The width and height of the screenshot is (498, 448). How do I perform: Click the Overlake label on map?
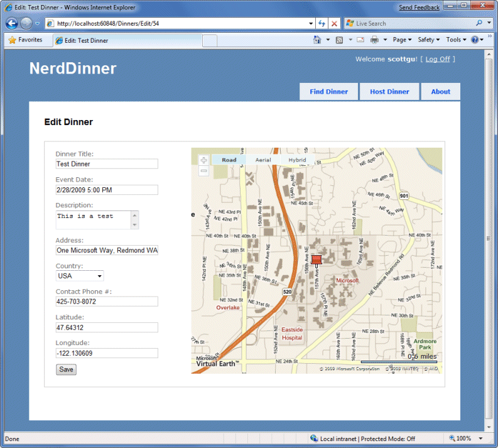[x=228, y=307]
